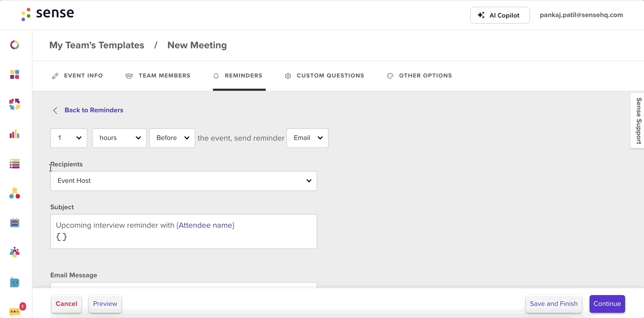Open the hours time unit dropdown
This screenshot has width=644, height=318.
[119, 138]
